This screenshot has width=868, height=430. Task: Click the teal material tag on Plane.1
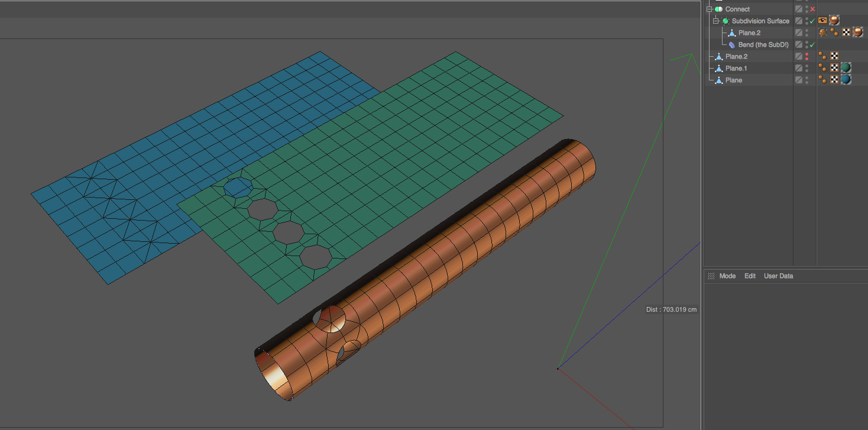[x=846, y=68]
